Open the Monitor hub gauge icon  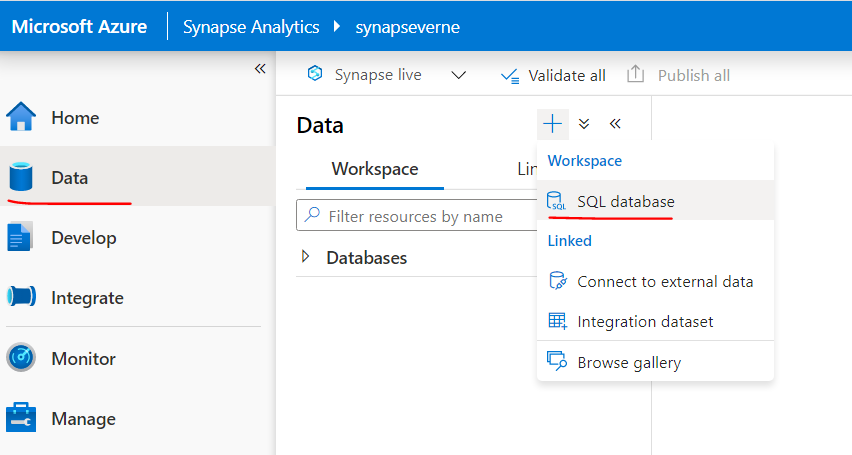click(x=21, y=358)
